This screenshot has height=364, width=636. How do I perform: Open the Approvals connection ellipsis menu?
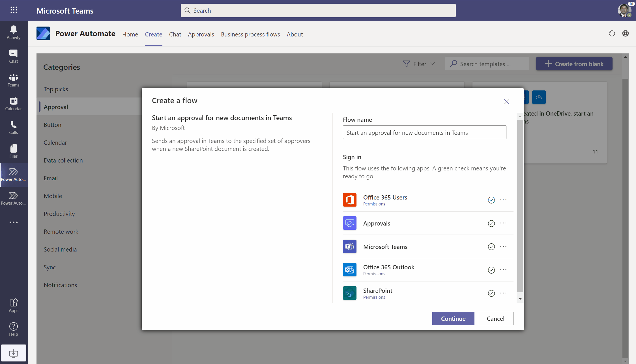pyautogui.click(x=503, y=223)
